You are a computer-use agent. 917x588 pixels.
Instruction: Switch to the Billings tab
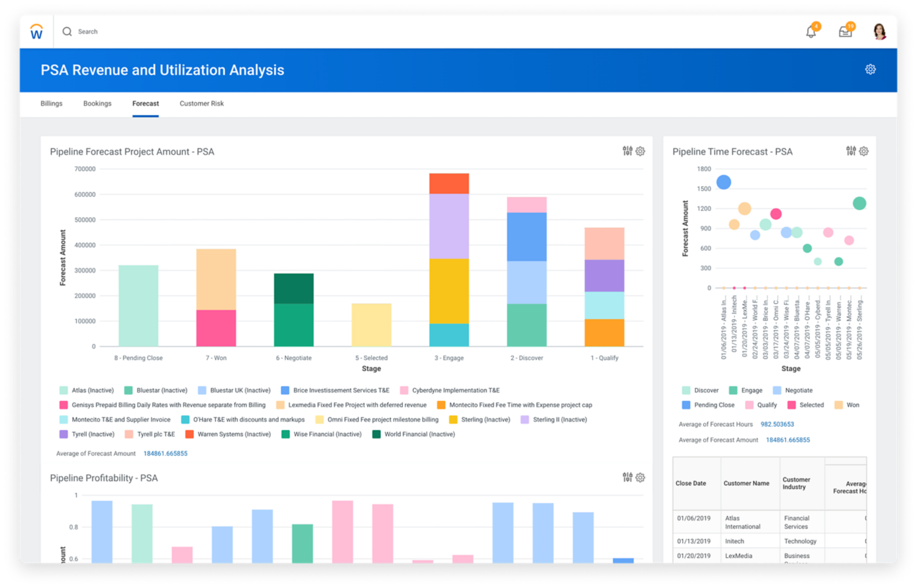point(51,104)
